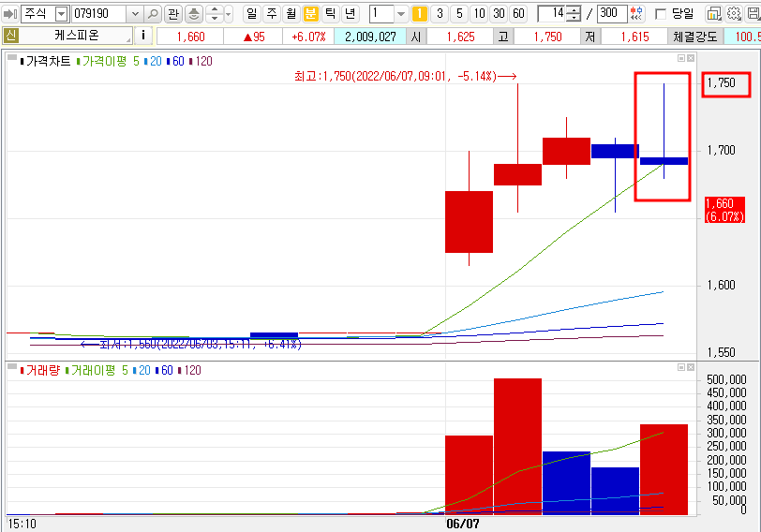The height and width of the screenshot is (532, 761).
Task: Click current price 1,660 in the quote bar
Action: coord(190,37)
